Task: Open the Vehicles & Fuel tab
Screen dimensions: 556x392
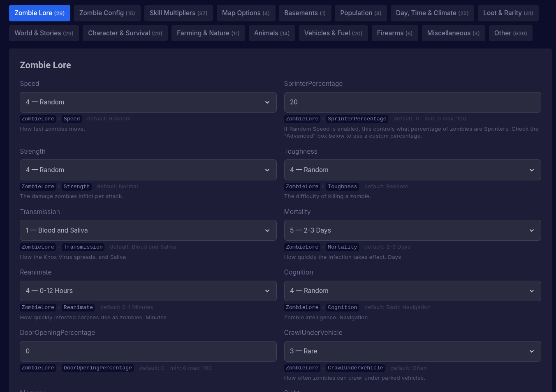Action: 333,33
